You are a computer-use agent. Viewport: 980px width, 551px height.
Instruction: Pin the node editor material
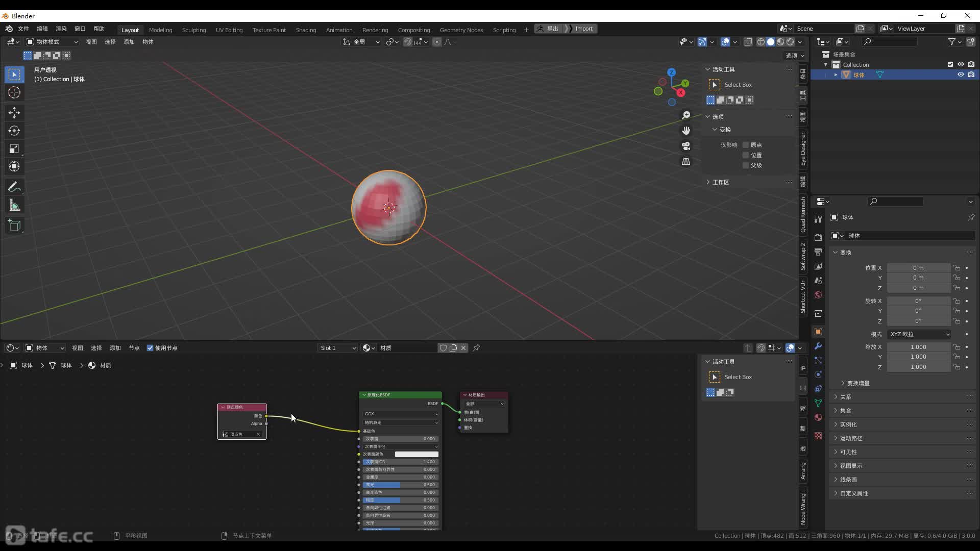click(x=476, y=348)
